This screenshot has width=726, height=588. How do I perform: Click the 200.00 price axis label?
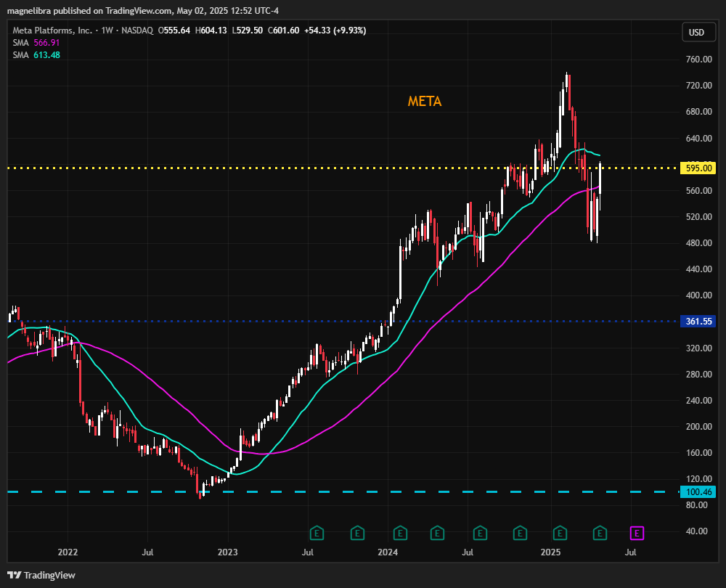(x=698, y=426)
